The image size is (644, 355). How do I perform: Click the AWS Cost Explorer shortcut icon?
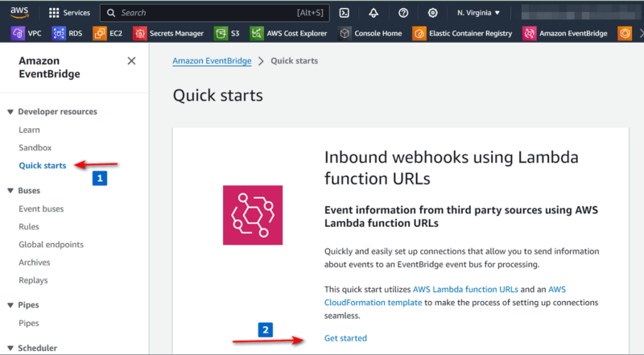click(x=256, y=33)
